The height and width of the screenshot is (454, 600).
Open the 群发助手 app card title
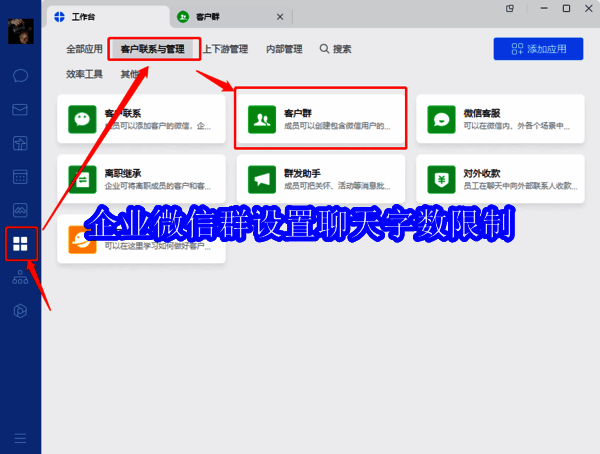point(302,173)
